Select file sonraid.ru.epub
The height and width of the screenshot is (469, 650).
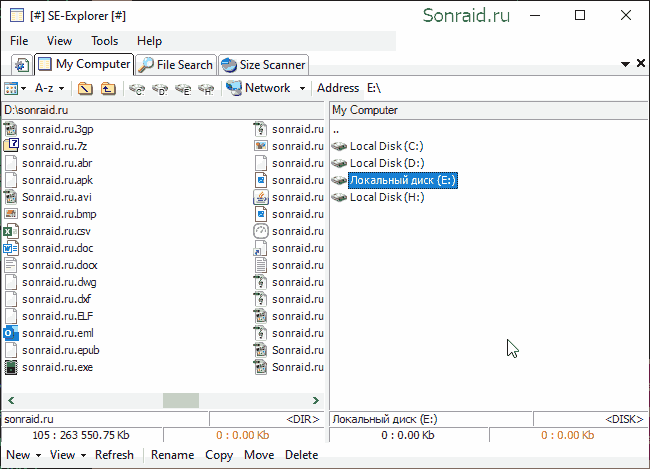(x=61, y=350)
